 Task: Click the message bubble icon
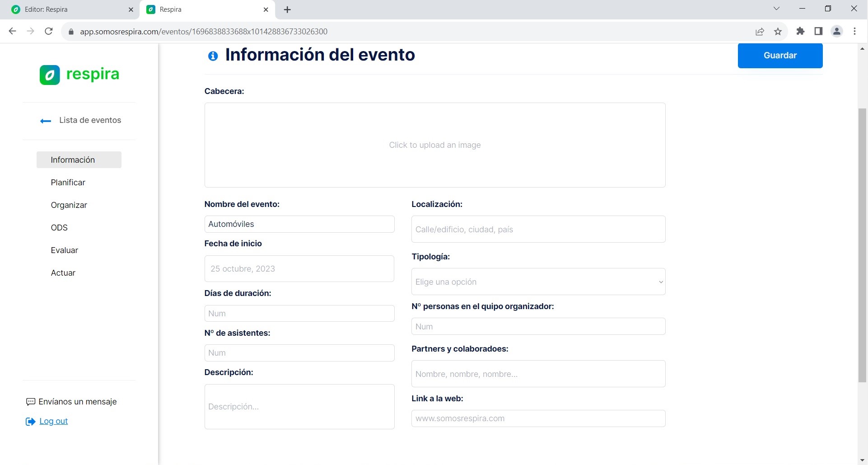[x=31, y=402]
